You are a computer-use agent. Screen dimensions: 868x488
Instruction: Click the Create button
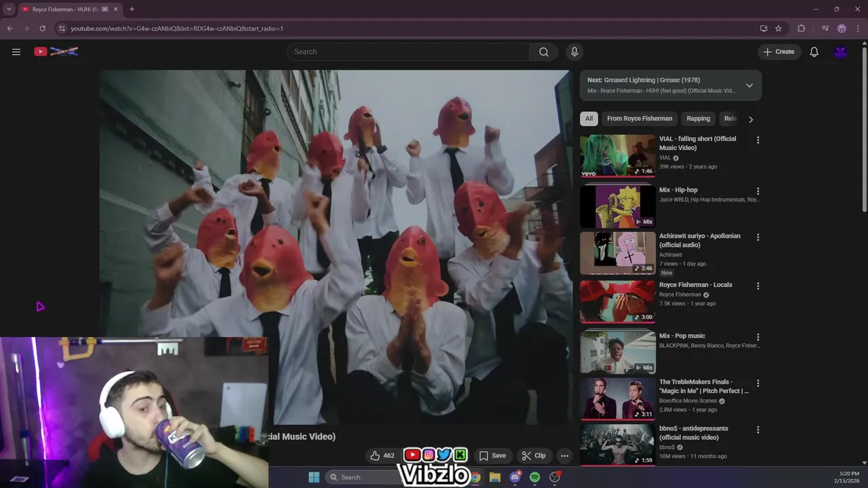click(778, 52)
